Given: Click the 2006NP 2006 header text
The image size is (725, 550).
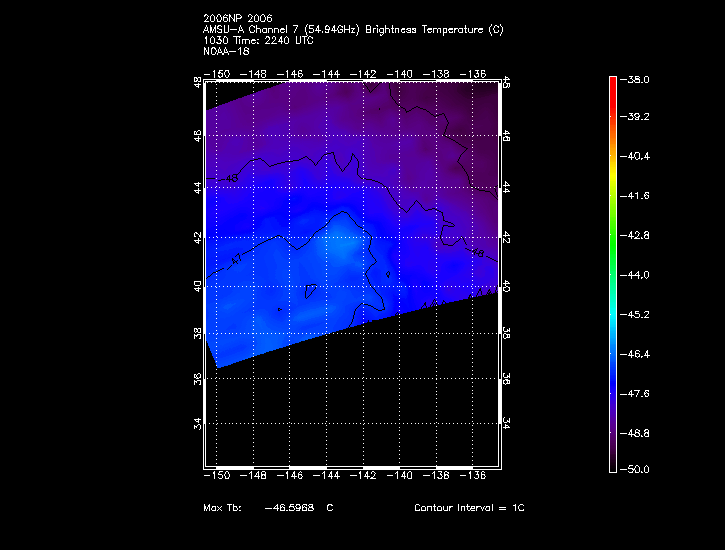Looking at the screenshot, I should point(237,19).
